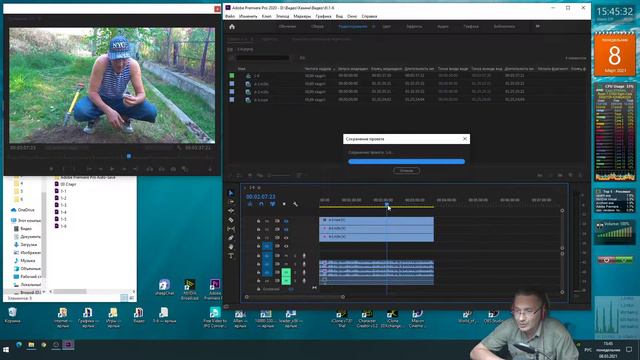Click the Explorer horizontal scrollbar
The height and width of the screenshot is (360, 640).
point(70,291)
